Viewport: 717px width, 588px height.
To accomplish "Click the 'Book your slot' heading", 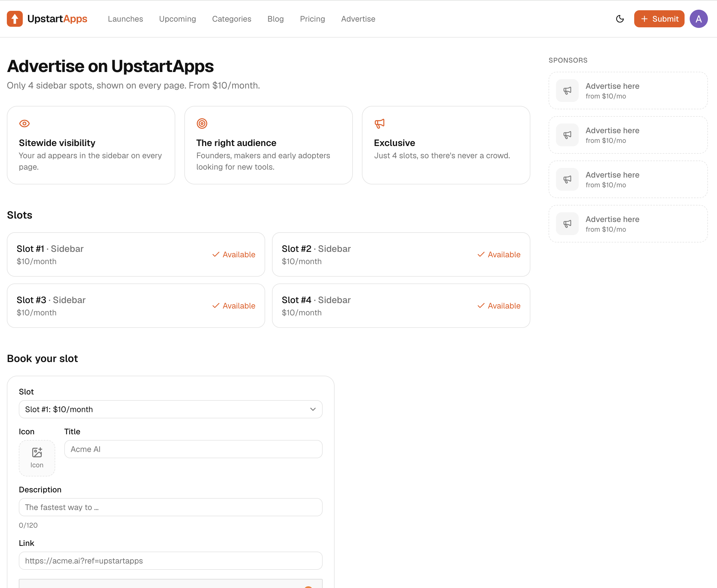I will [42, 358].
